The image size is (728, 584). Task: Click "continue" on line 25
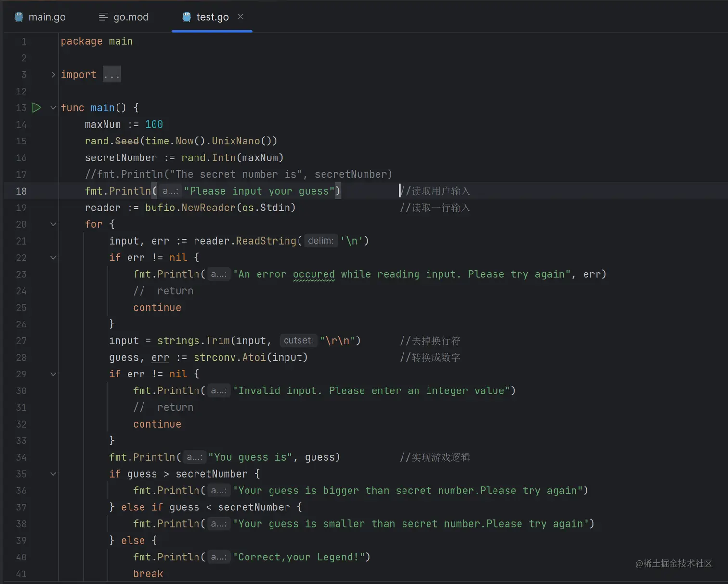point(157,308)
